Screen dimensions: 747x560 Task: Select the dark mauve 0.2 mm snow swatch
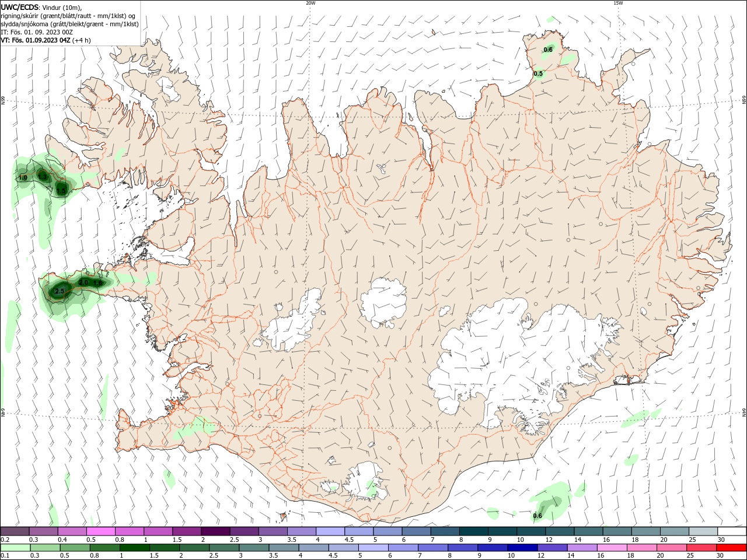point(15,531)
